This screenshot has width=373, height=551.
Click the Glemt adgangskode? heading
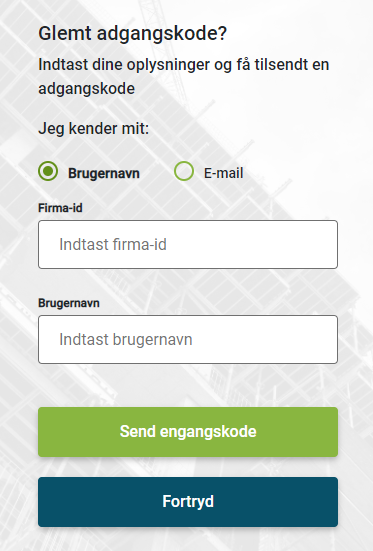[133, 34]
